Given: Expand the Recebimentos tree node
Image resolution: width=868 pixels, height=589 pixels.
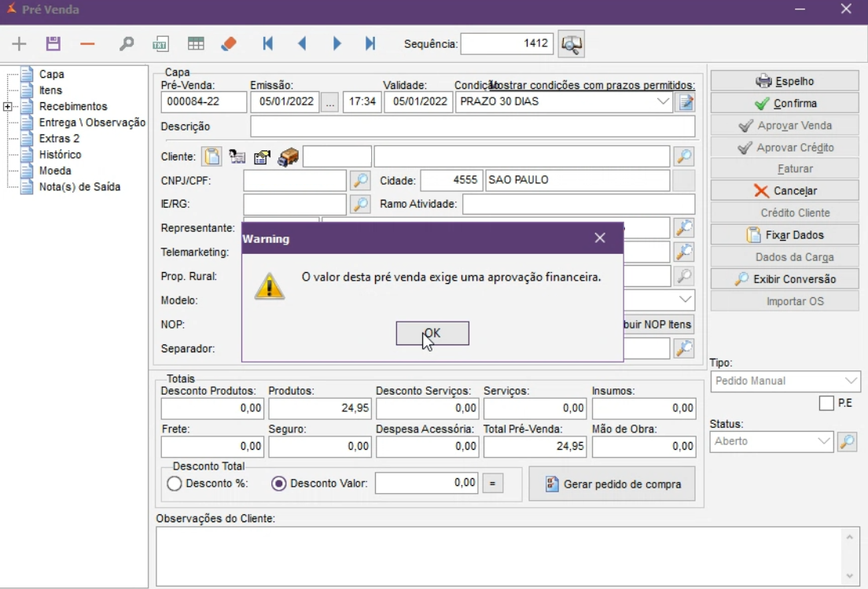Looking at the screenshot, I should click(x=8, y=106).
